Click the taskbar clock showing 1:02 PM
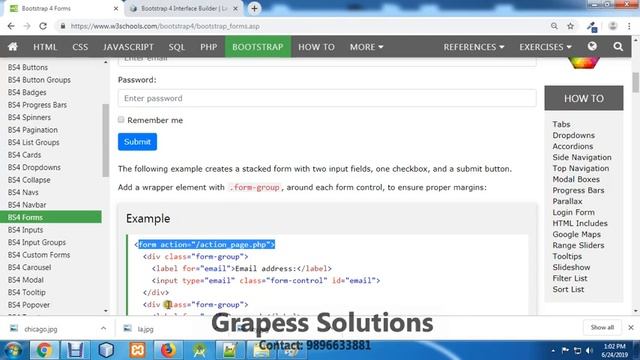 coord(614,350)
